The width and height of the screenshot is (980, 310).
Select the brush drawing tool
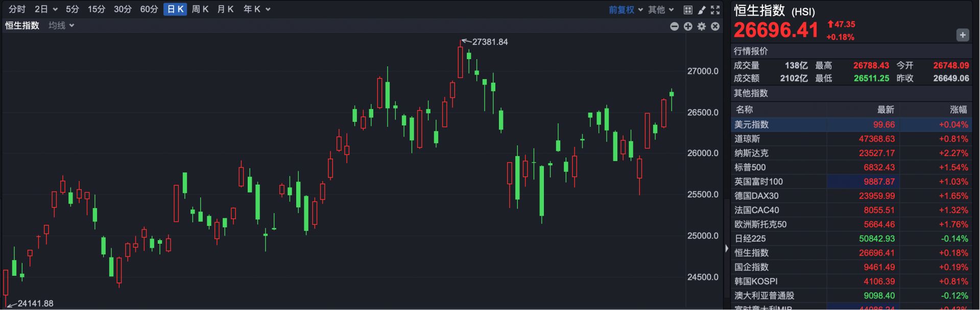point(702,10)
